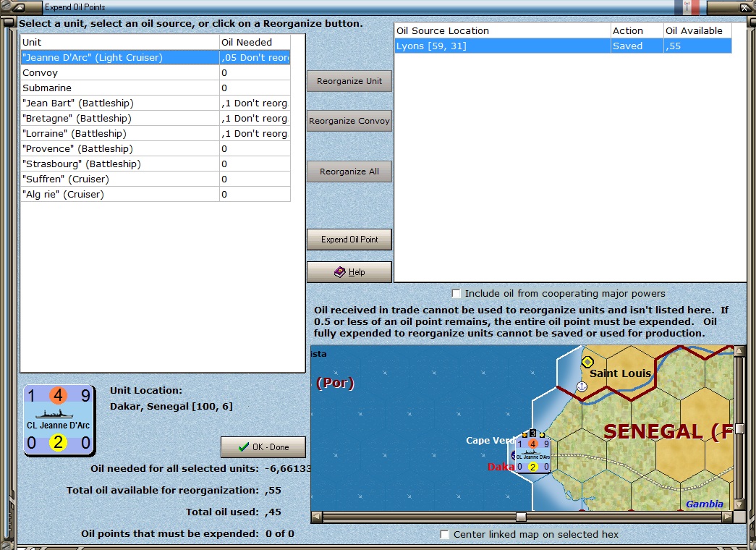Toggle Center linked map on selected hex

[444, 535]
